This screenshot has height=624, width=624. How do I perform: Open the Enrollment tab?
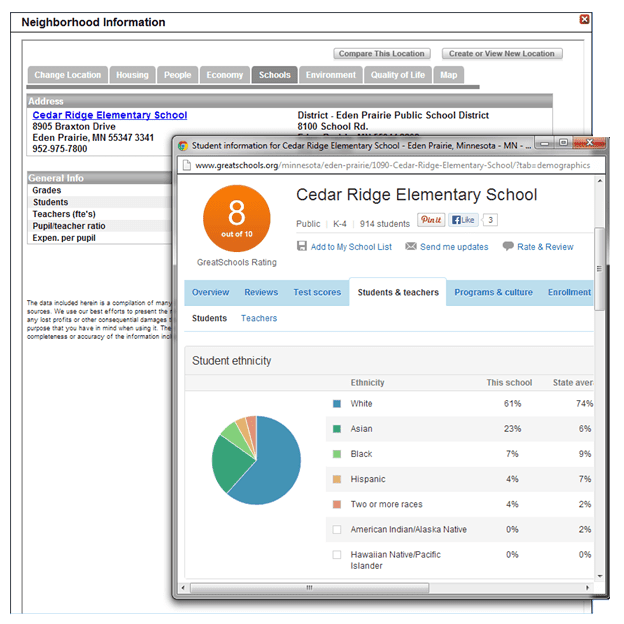(x=569, y=292)
